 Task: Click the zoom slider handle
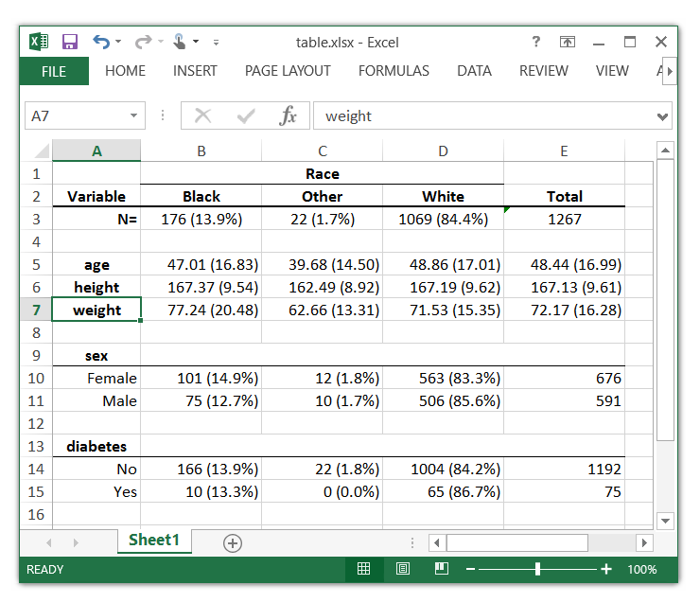click(x=537, y=569)
